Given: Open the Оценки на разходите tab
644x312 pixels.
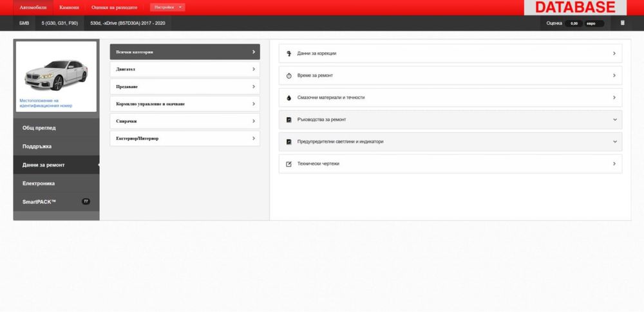Looking at the screenshot, I should pyautogui.click(x=115, y=7).
